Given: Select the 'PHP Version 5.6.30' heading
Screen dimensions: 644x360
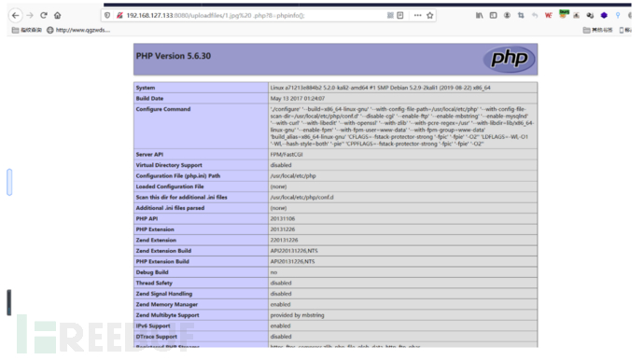Looking at the screenshot, I should point(174,56).
